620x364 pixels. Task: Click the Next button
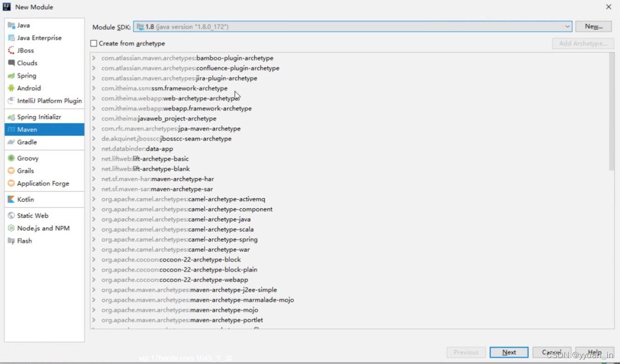pyautogui.click(x=509, y=352)
